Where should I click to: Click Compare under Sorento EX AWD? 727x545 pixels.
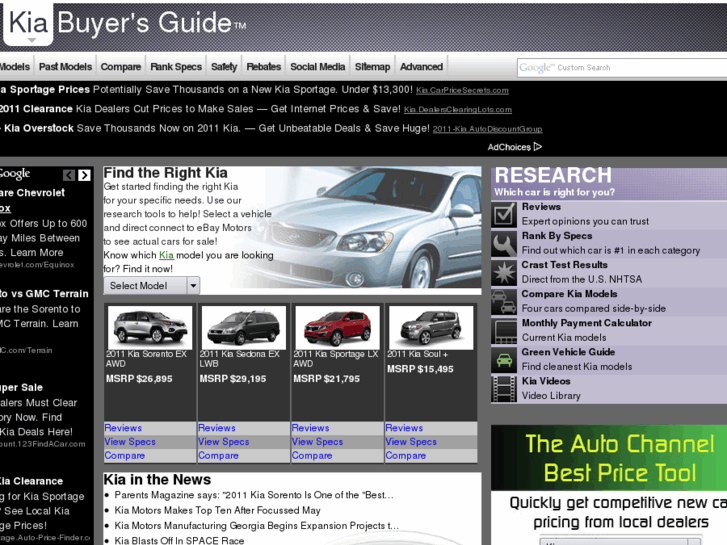pyautogui.click(x=125, y=455)
